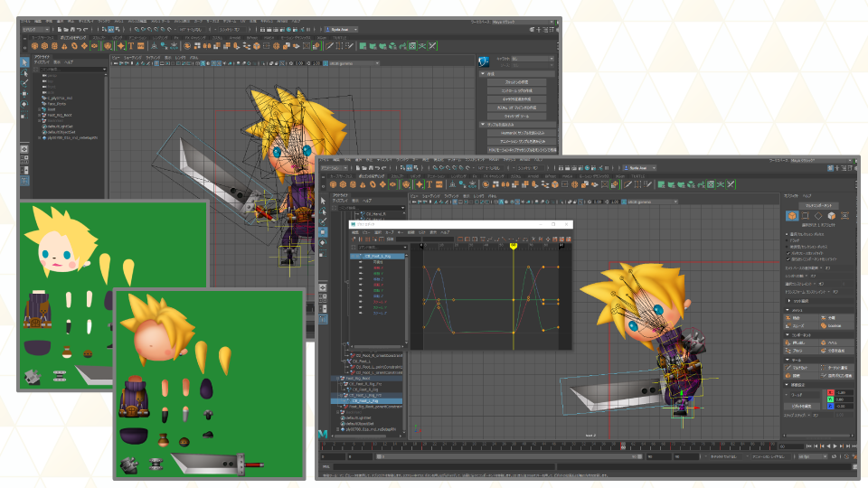
Task: Create polygon torus from front window shelf
Action: pos(373,184)
